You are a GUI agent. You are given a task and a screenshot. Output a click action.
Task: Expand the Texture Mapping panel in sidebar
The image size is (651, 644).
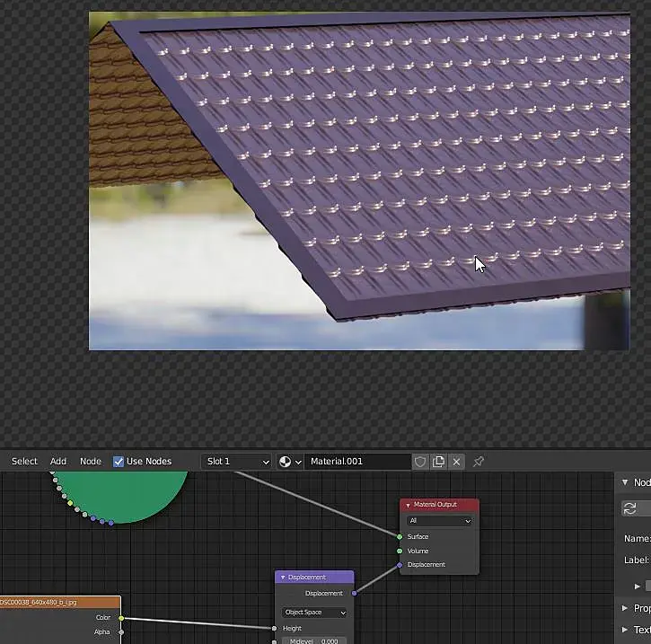coord(625,630)
